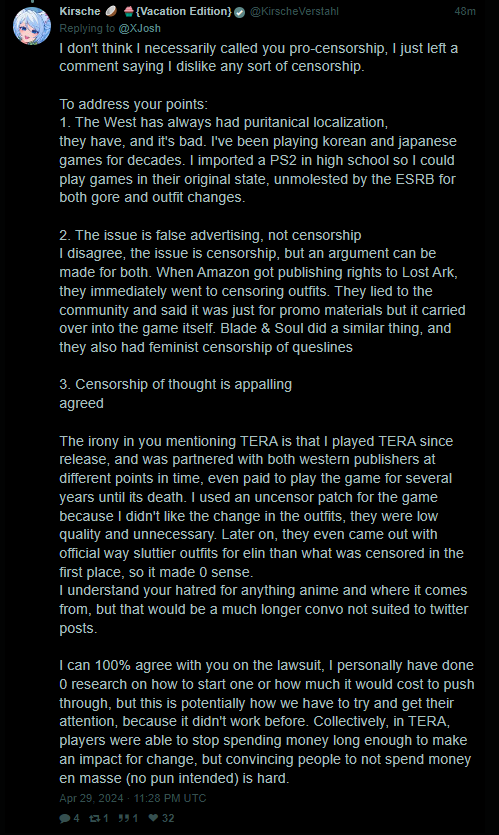The image size is (499, 835).
Task: Open the @KirscheVerstahl handle link
Action: pos(294,11)
